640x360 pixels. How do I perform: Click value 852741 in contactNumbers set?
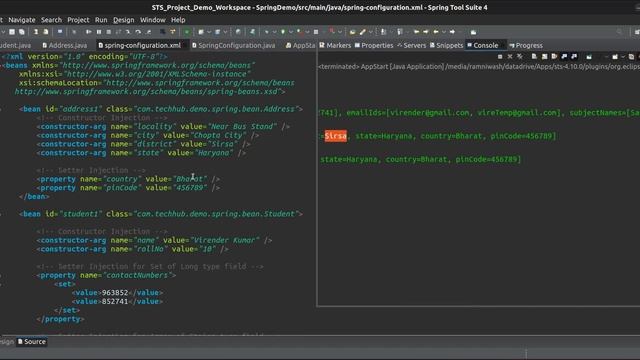[x=115, y=301]
